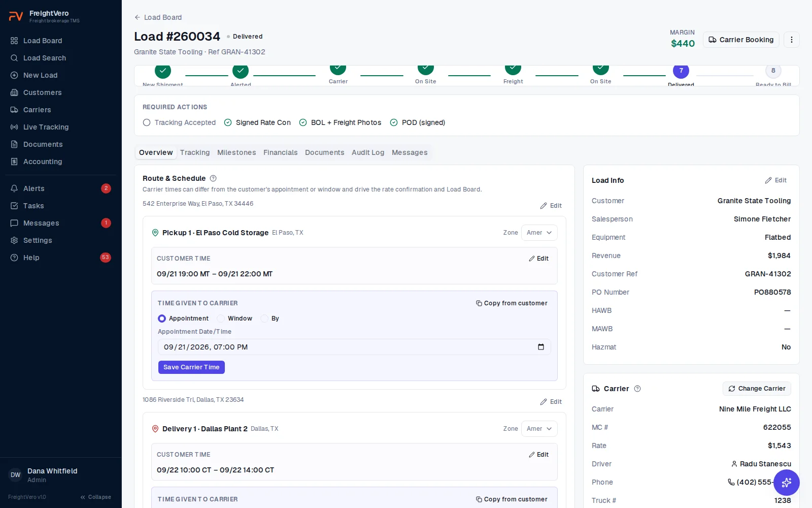
Task: Copy from customer for Pickup 1 carrier time
Action: pyautogui.click(x=512, y=303)
